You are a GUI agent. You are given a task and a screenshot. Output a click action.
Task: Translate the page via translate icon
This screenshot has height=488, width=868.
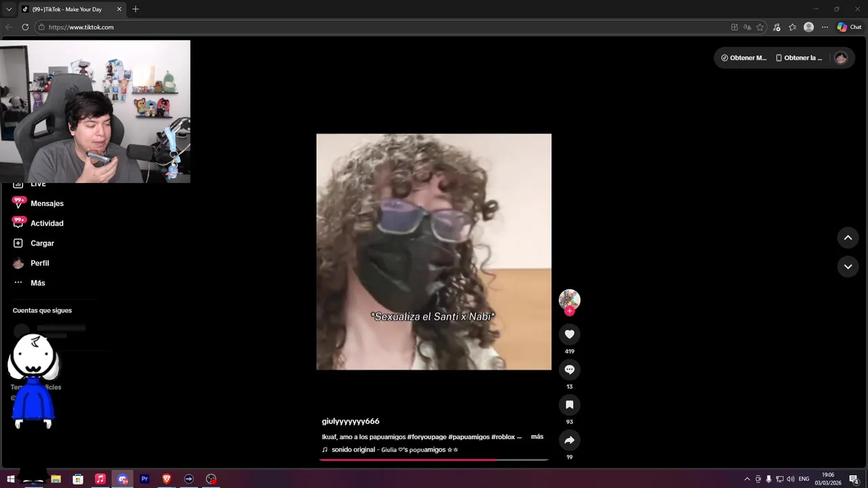coord(747,27)
